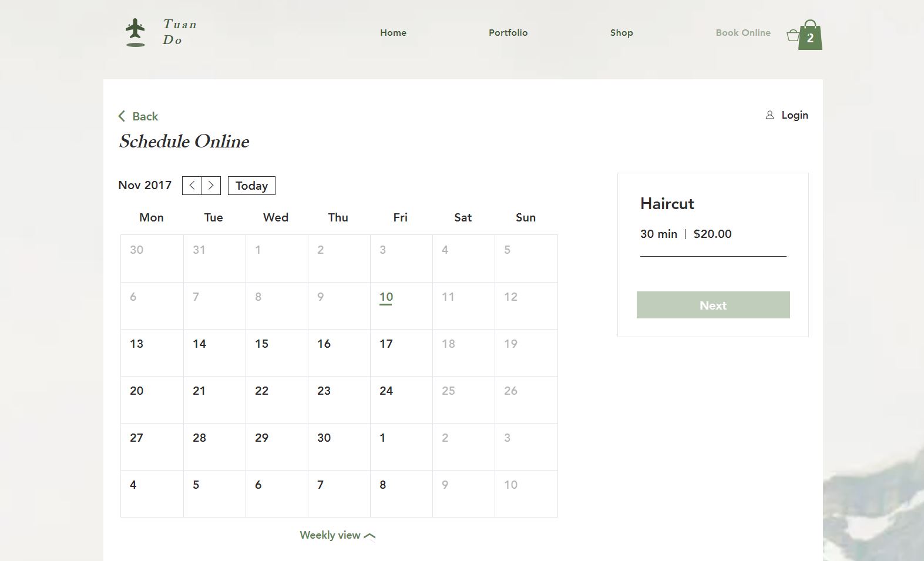This screenshot has height=561, width=924.
Task: Click the Back chevron arrow
Action: [x=122, y=116]
